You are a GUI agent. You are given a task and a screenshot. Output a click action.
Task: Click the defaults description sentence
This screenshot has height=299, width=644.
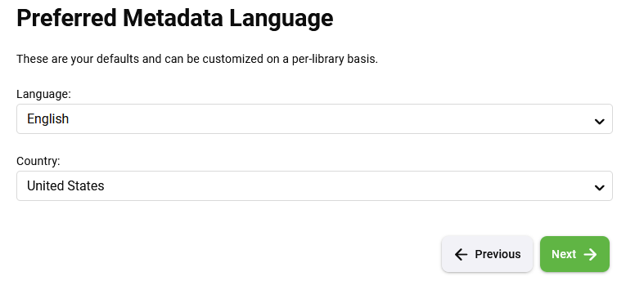click(x=197, y=59)
